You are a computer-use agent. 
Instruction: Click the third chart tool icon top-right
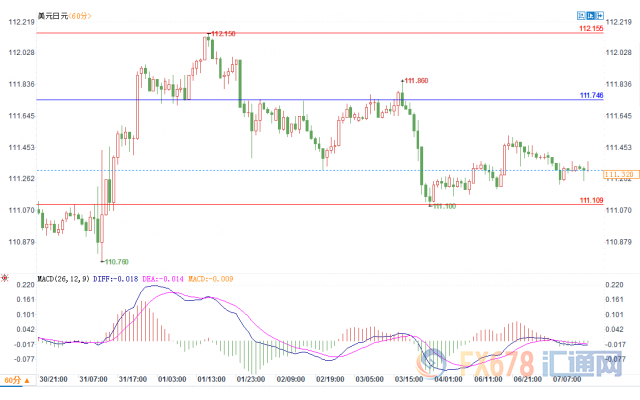(x=601, y=15)
